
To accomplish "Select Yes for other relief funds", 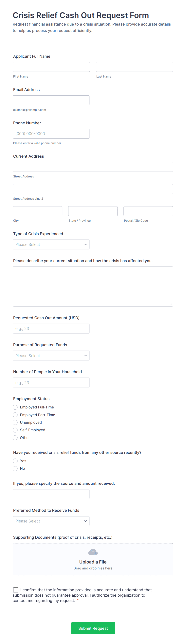I will pyautogui.click(x=15, y=461).
